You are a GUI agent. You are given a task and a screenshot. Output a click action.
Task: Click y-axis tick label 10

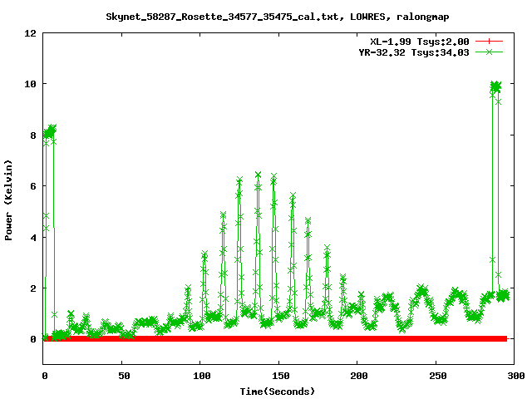click(30, 84)
